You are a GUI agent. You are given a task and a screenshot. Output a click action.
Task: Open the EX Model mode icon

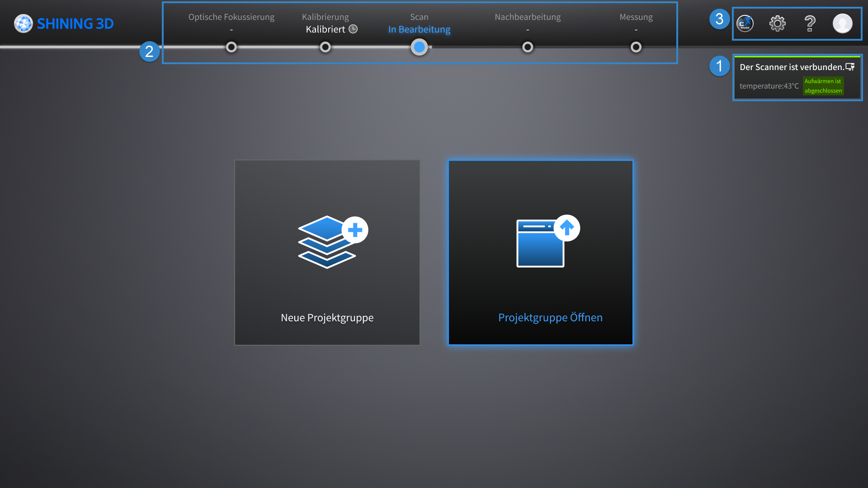click(745, 23)
